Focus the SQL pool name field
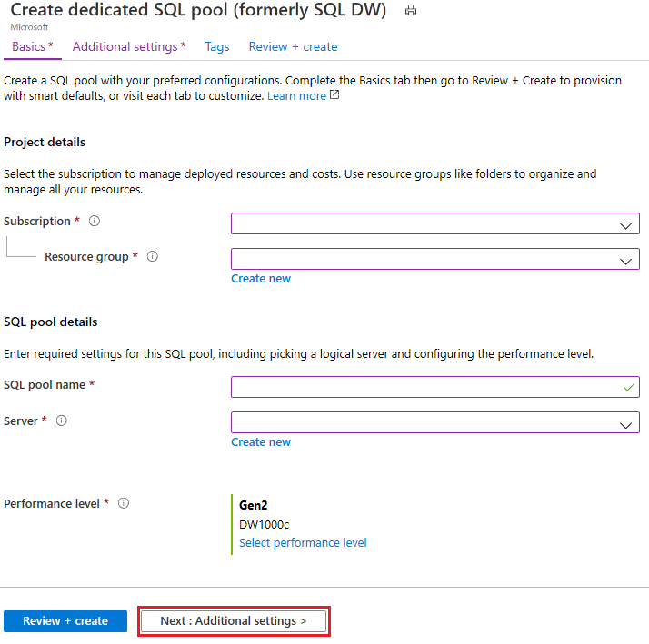Viewport: 649px width, 644px height. click(427, 388)
